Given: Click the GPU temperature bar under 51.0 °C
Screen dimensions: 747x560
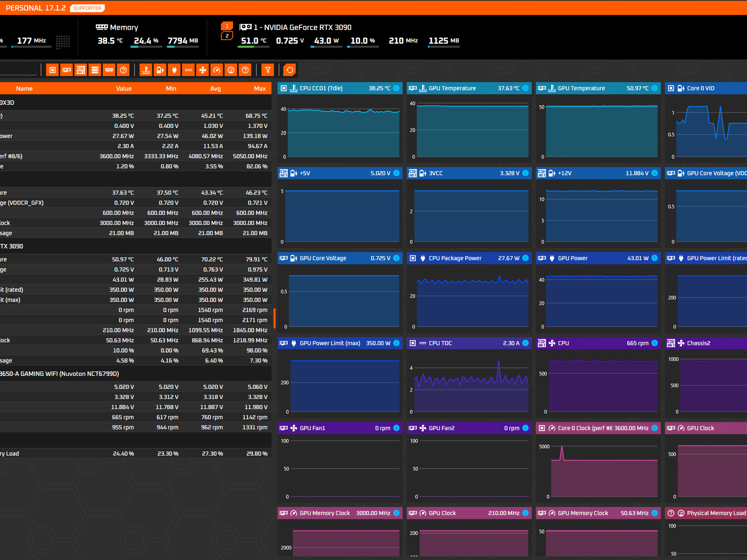Looking at the screenshot, I should [253, 47].
